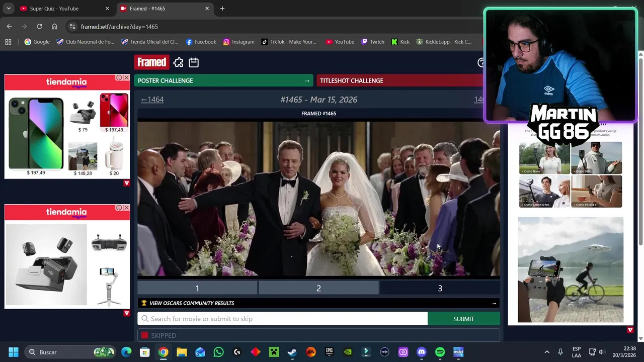Click the movie search field
644x362 pixels.
pos(282,319)
